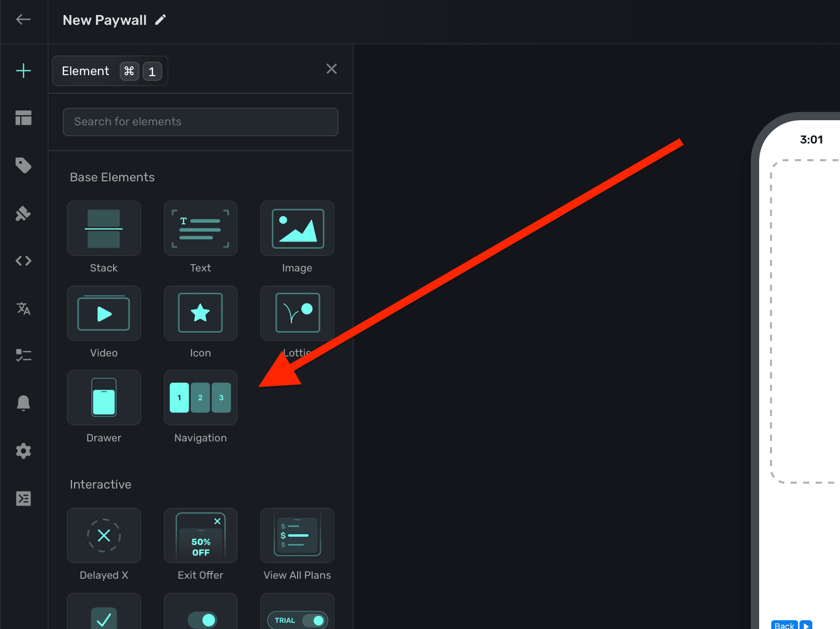Viewport: 840px width, 629px height.
Task: Click the back arrow in the header
Action: point(23,20)
